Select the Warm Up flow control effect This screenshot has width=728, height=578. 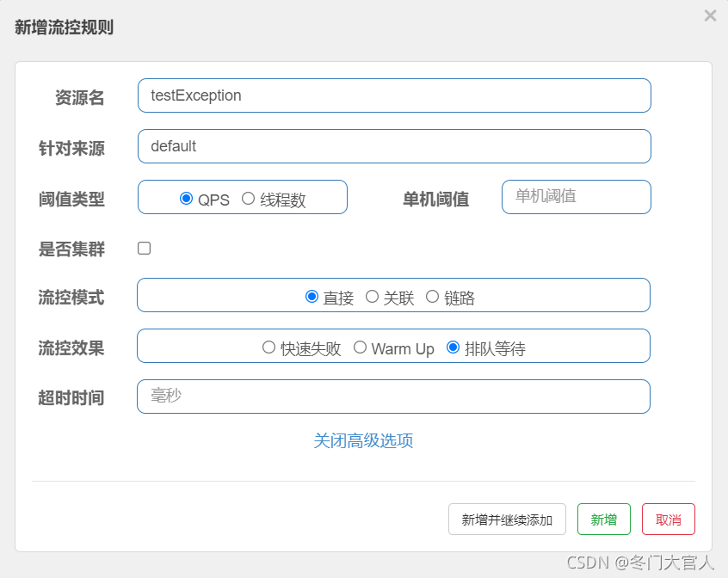(360, 347)
